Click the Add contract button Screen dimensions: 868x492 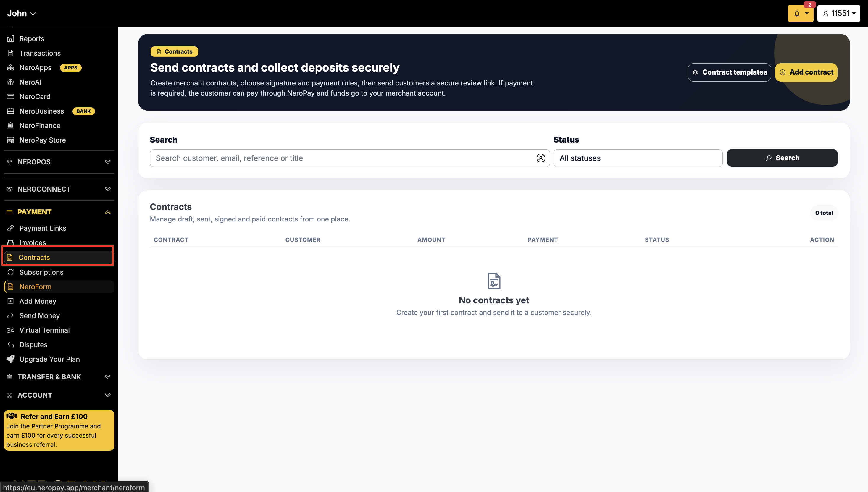[806, 72]
